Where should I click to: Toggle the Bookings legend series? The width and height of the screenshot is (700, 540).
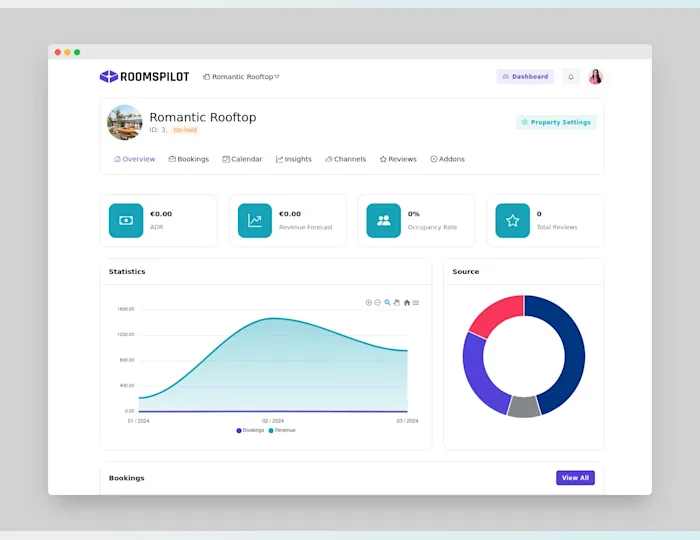coord(250,430)
